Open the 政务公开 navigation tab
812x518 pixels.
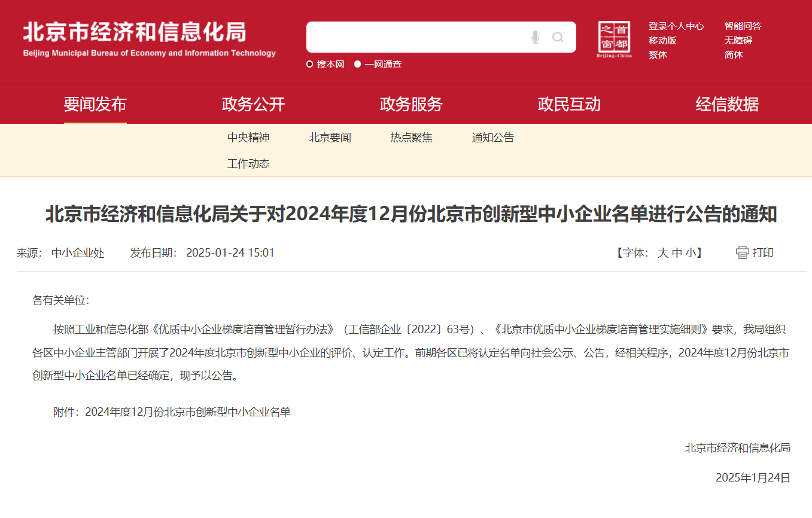click(253, 105)
